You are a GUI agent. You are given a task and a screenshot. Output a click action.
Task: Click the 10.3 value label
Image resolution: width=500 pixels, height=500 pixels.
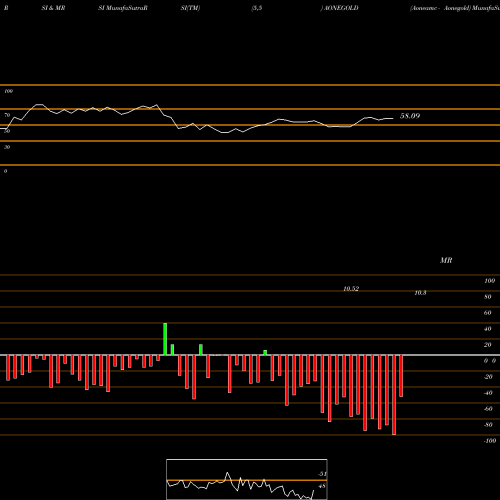click(x=420, y=293)
